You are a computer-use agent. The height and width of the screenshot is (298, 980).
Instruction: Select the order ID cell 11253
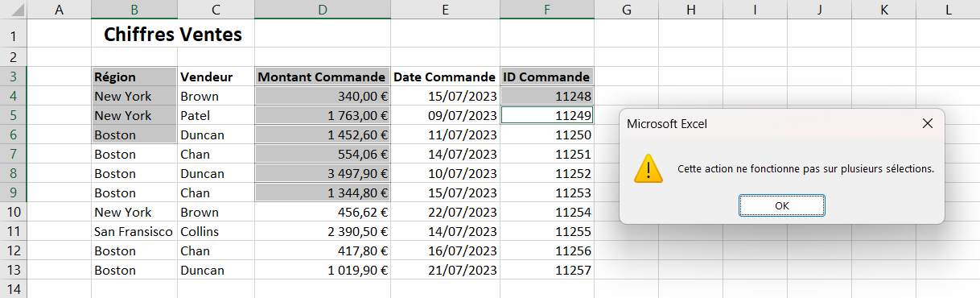click(x=547, y=192)
